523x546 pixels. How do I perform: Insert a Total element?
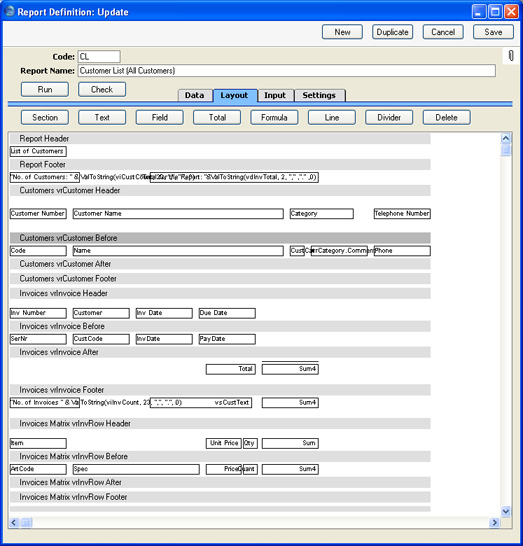point(217,117)
